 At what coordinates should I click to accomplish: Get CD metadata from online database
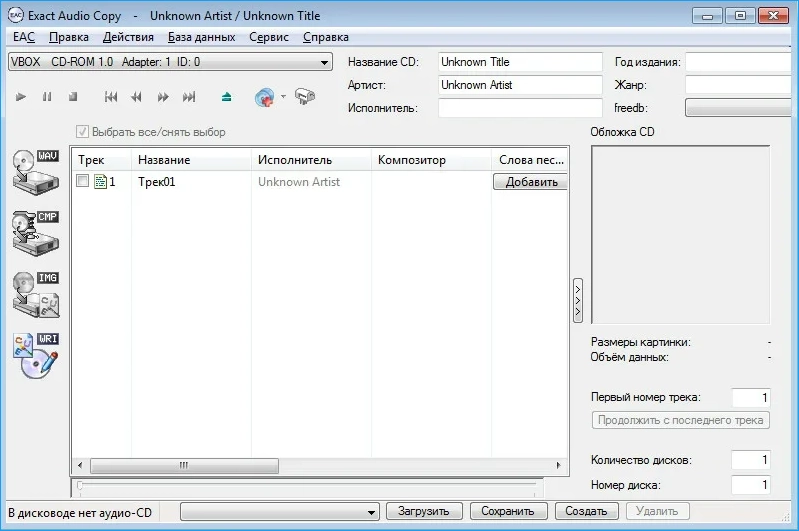tap(265, 97)
